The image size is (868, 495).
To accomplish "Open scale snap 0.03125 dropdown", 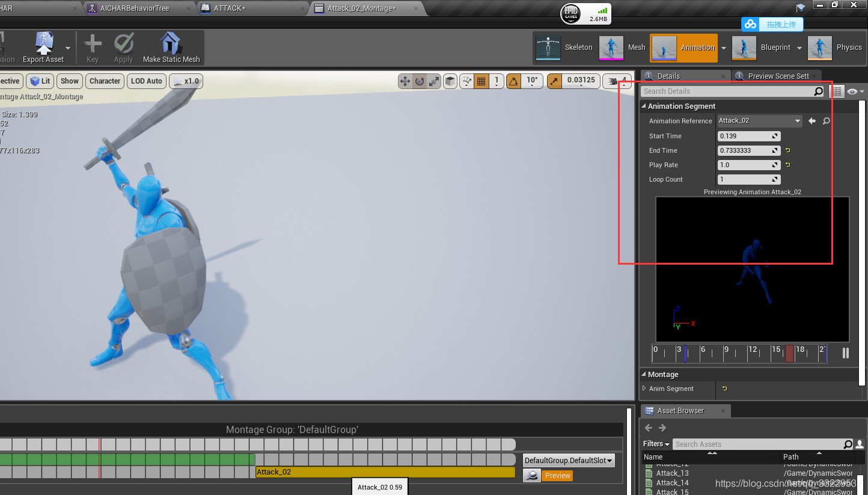I will (581, 81).
